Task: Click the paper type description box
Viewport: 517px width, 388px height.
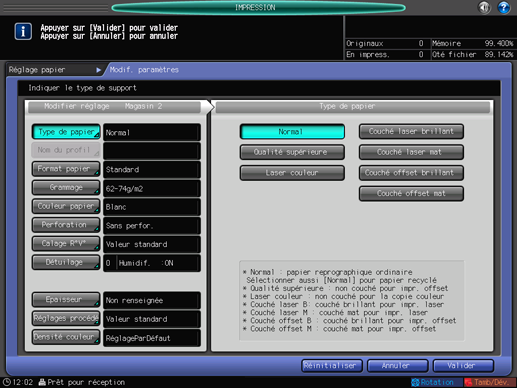Action: (352, 301)
